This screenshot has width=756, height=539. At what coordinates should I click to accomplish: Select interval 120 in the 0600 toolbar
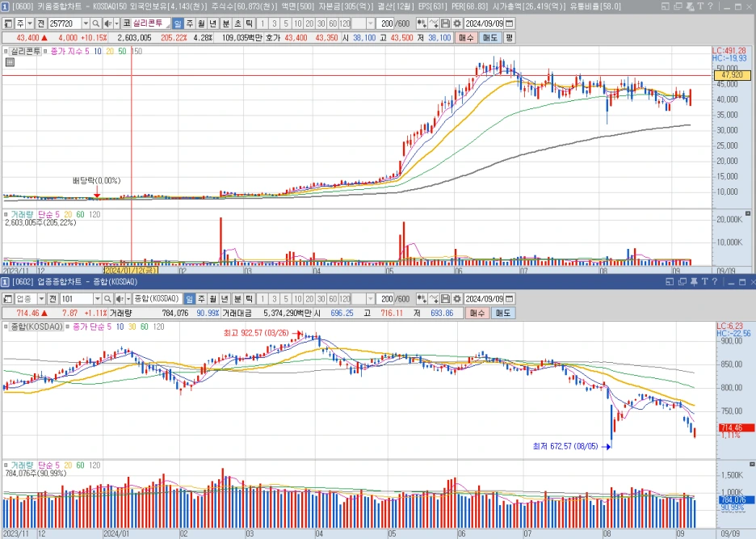[x=345, y=23]
